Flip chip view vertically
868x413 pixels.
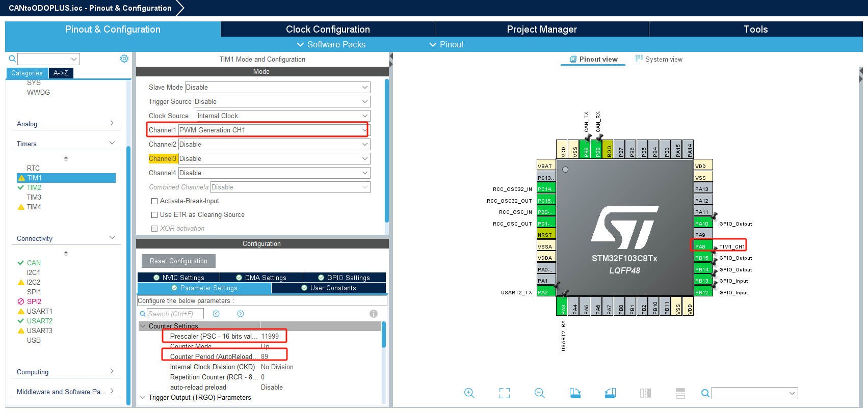[x=680, y=393]
